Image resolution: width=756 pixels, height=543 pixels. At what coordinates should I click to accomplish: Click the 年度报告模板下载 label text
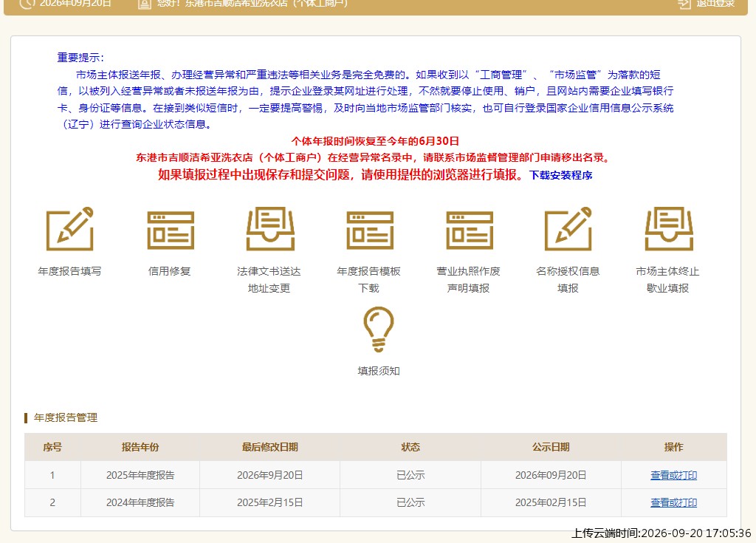[369, 279]
